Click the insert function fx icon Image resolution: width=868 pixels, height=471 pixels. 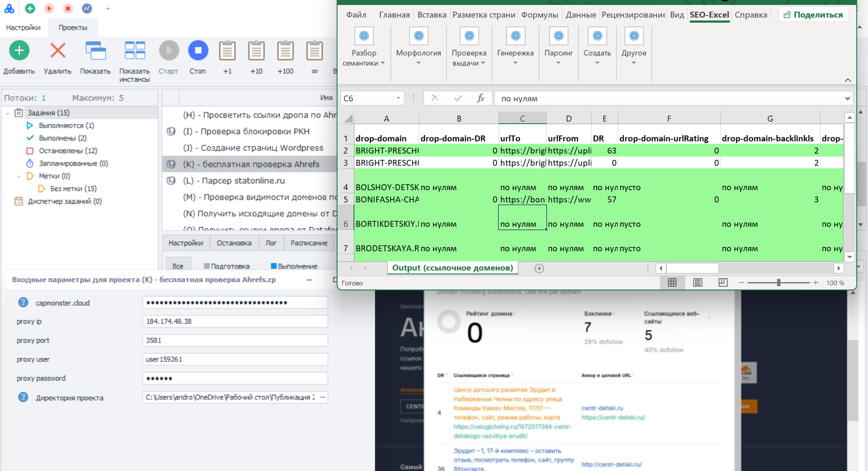[480, 98]
